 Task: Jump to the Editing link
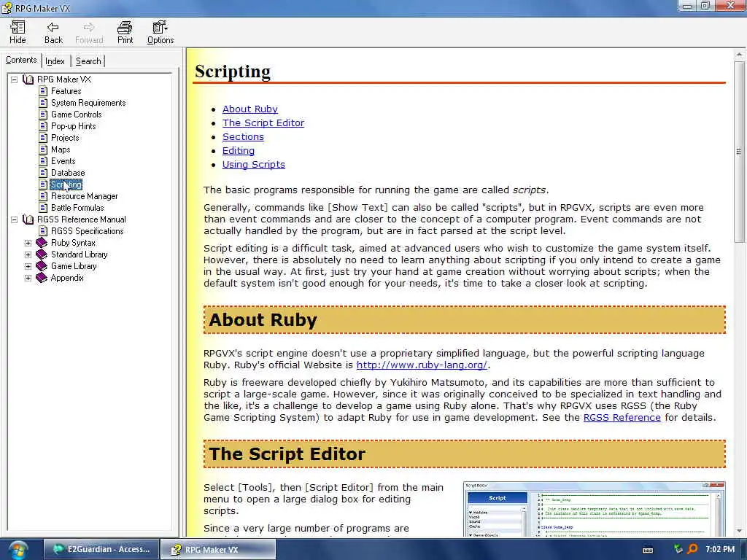pos(239,150)
